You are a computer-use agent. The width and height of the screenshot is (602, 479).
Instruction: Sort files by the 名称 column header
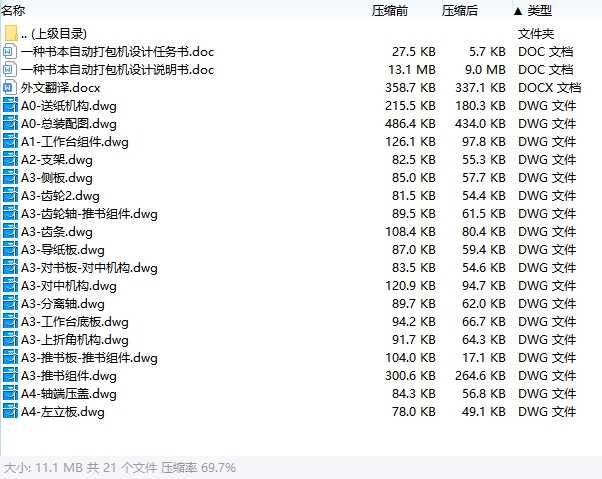click(13, 10)
